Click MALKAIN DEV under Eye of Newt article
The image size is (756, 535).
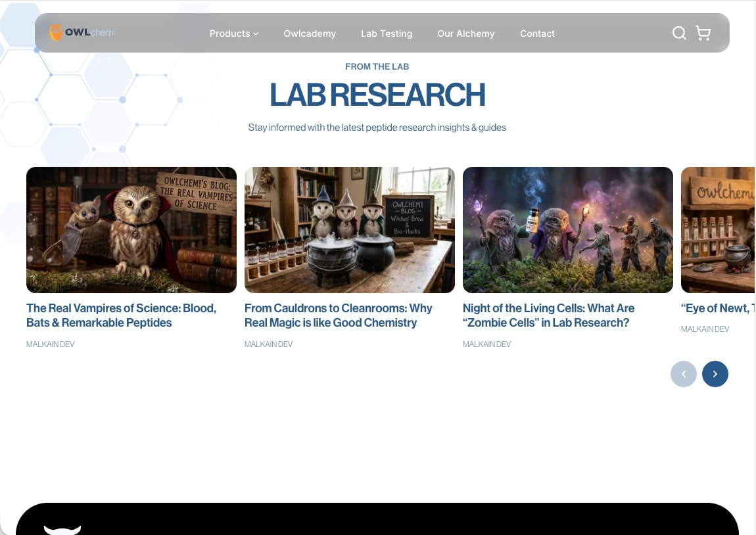[705, 329]
